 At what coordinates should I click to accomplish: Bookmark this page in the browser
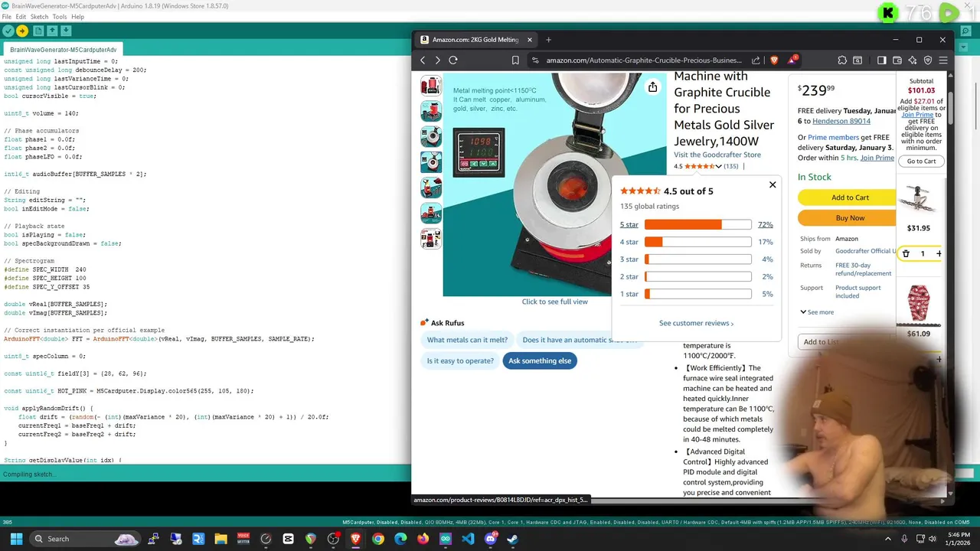pyautogui.click(x=515, y=60)
